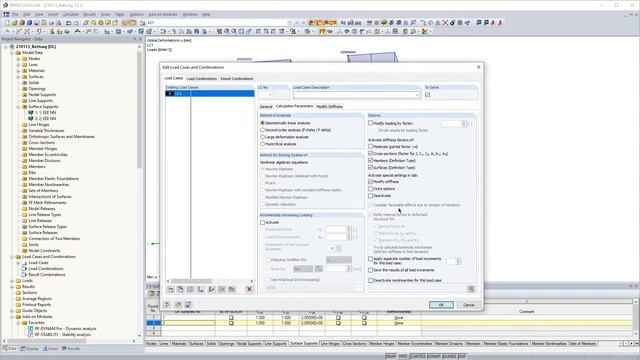Uncheck Cross-sections stiffness factor checkbox
The width and height of the screenshot is (640, 360).
(x=371, y=153)
